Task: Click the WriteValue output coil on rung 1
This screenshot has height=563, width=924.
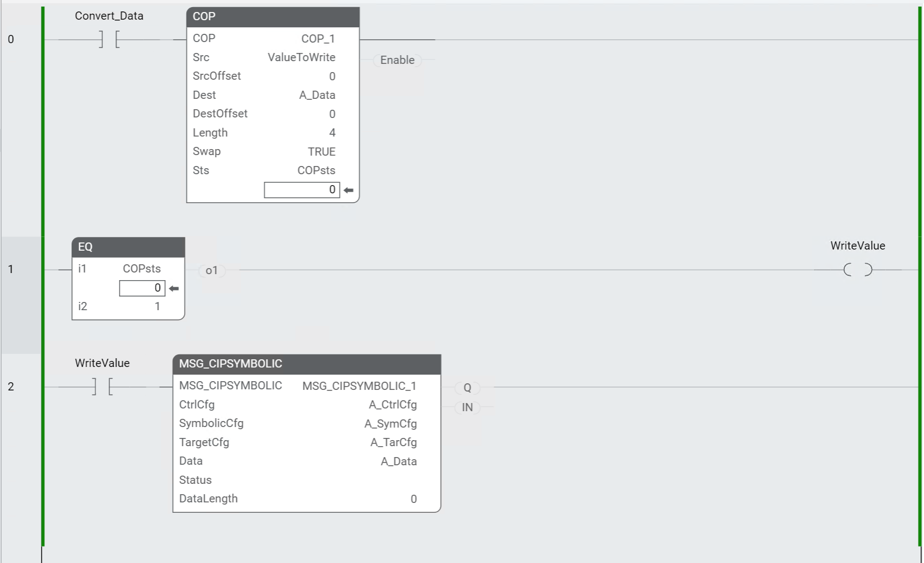Action: (858, 269)
